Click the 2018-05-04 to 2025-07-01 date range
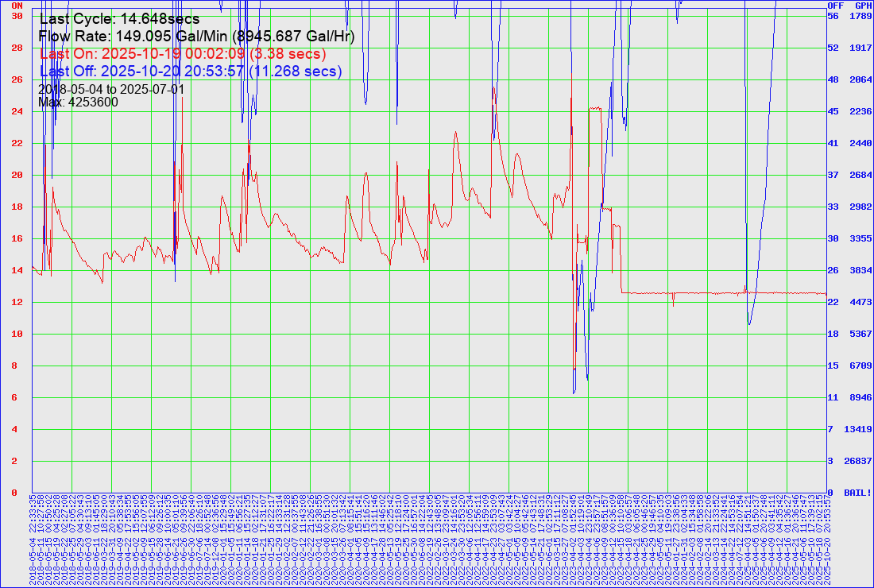874x588 pixels. point(111,89)
